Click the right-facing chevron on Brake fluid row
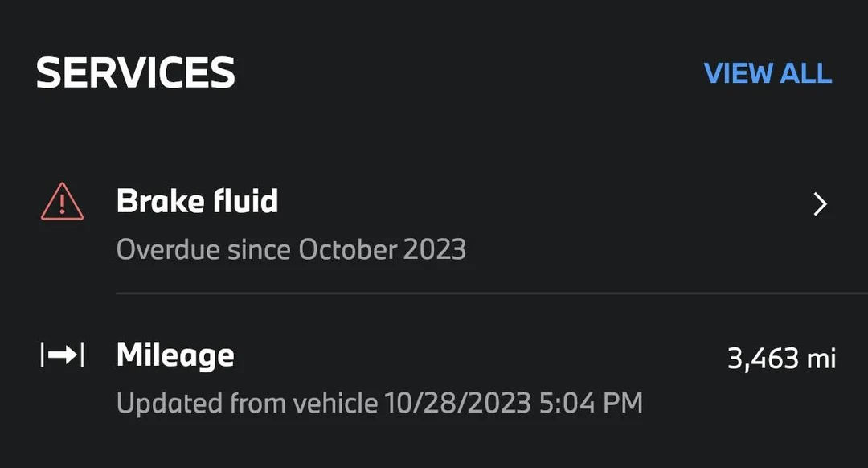Viewport: 868px width, 468px height. coord(821,204)
